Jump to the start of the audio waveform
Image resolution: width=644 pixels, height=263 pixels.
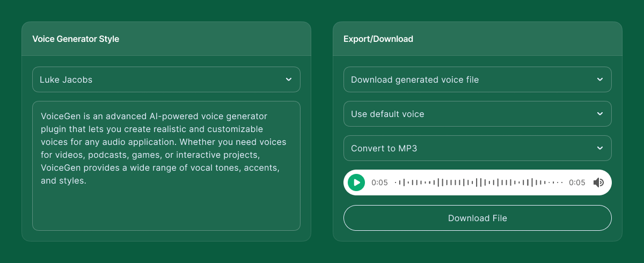point(396,182)
